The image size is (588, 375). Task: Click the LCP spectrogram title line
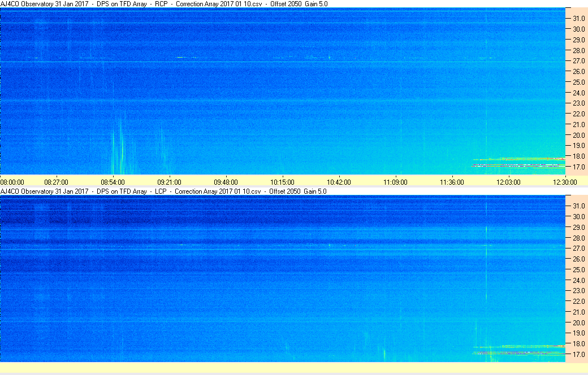pyautogui.click(x=163, y=191)
